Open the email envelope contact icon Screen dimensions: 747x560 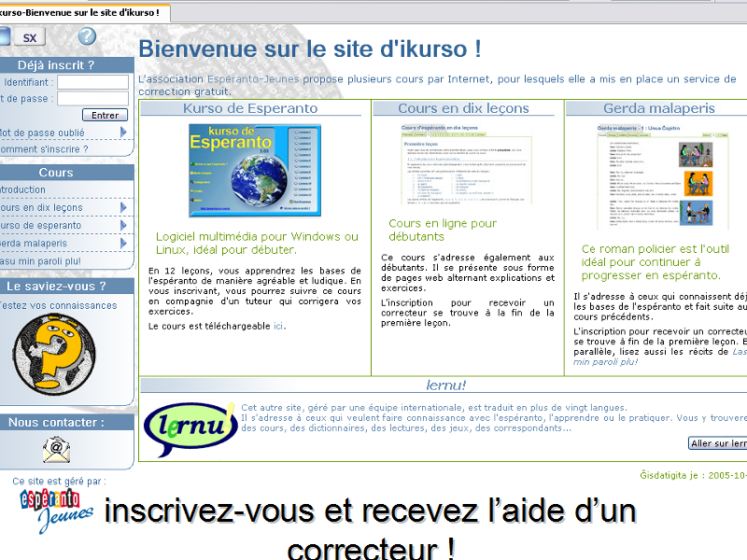56,449
